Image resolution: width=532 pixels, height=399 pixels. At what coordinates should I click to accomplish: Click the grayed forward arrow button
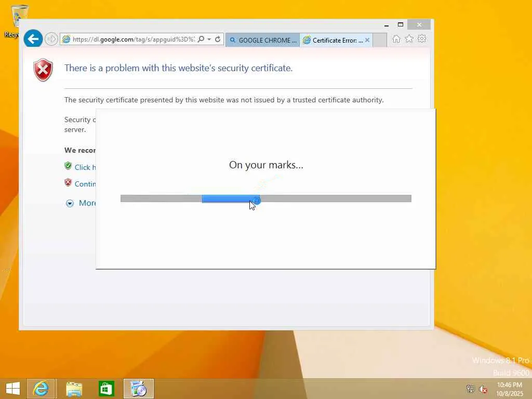pos(51,39)
